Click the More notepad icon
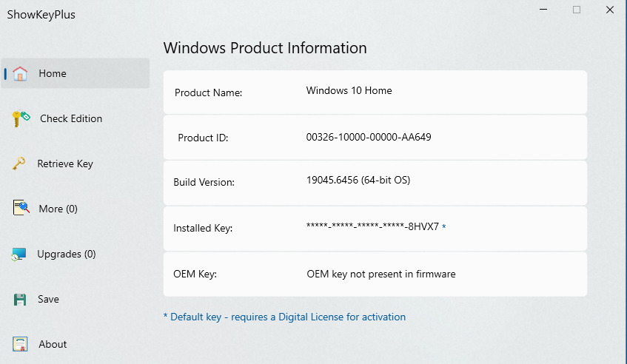 [21, 208]
